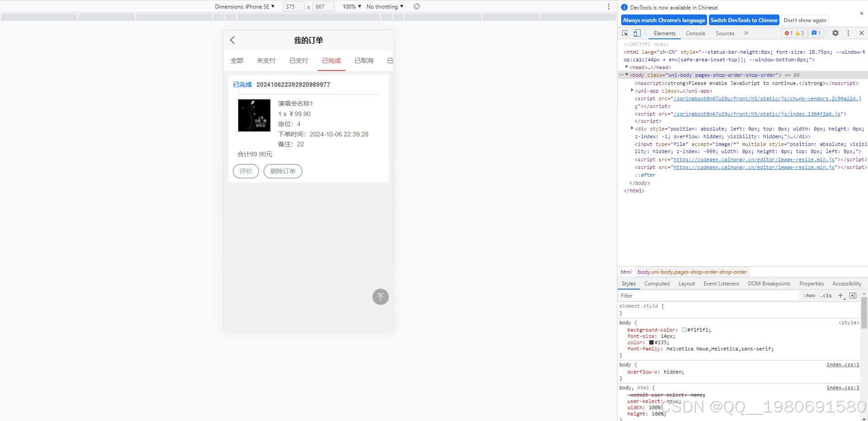Expand the position absolute div node
Image resolution: width=868 pixels, height=421 pixels.
tap(632, 128)
